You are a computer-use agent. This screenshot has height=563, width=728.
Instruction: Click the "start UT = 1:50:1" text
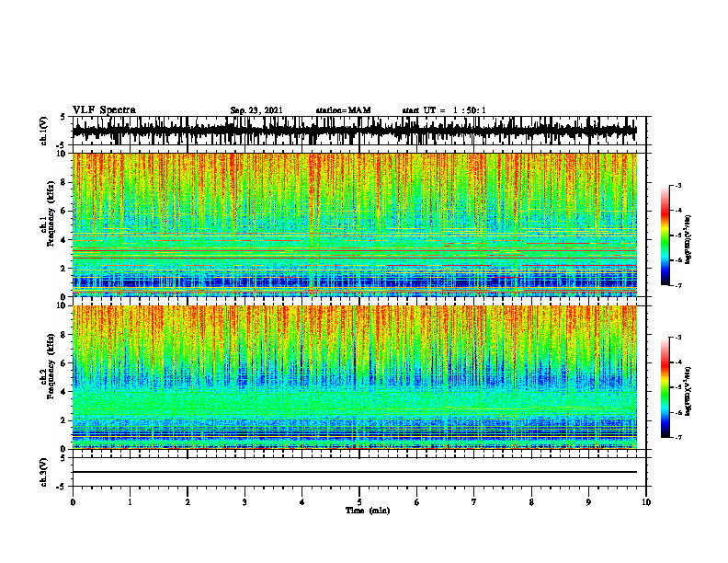[444, 110]
